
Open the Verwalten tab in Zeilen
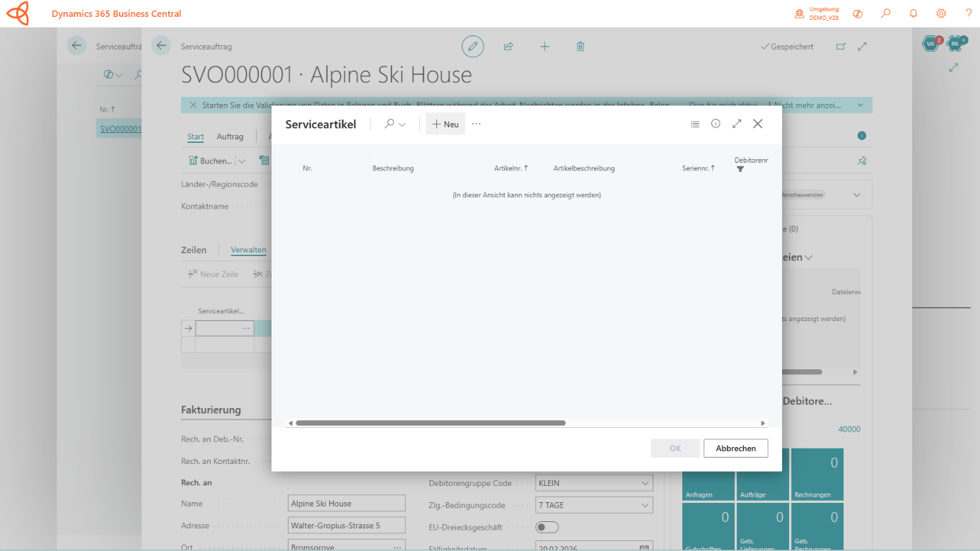coord(248,250)
